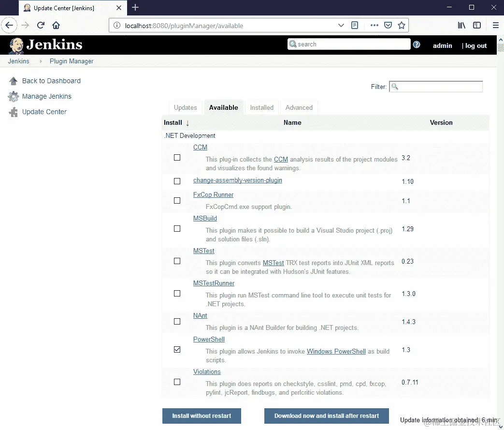Open the change-assembly-version-plugin link
Viewport: 504px width, 430px height.
pos(238,180)
